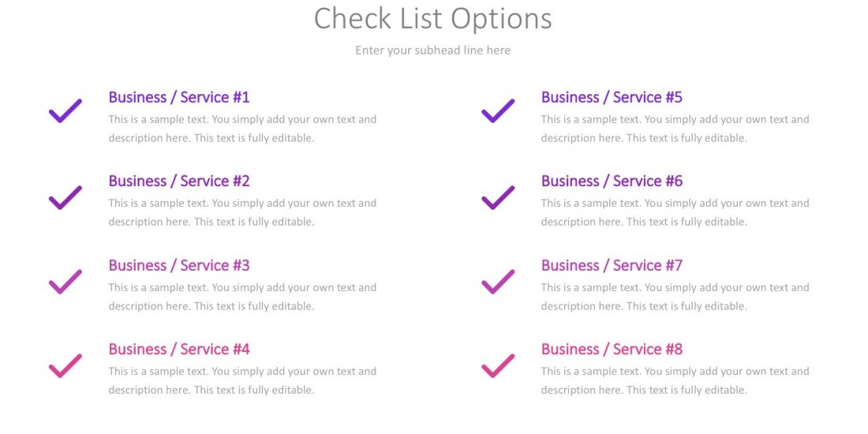Click the Business / Service #1 heading
The image size is (868, 434).
point(179,97)
